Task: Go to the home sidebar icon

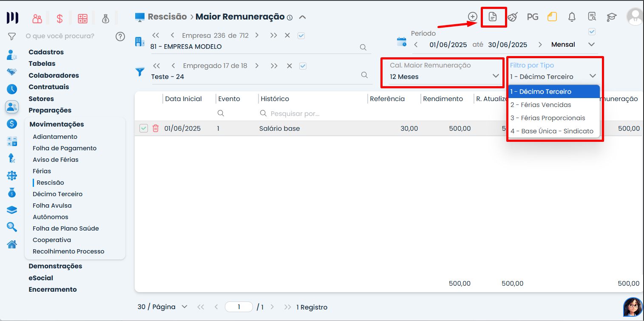Action: click(x=12, y=244)
